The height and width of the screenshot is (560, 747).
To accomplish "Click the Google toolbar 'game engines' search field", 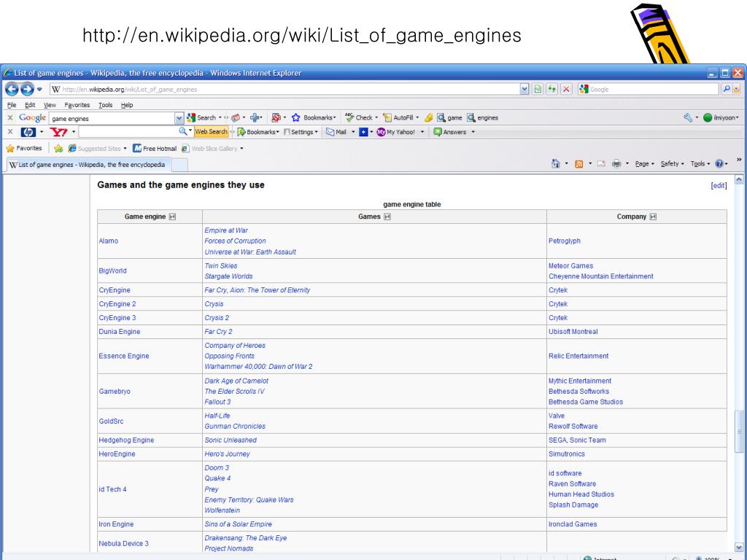I will (112, 118).
